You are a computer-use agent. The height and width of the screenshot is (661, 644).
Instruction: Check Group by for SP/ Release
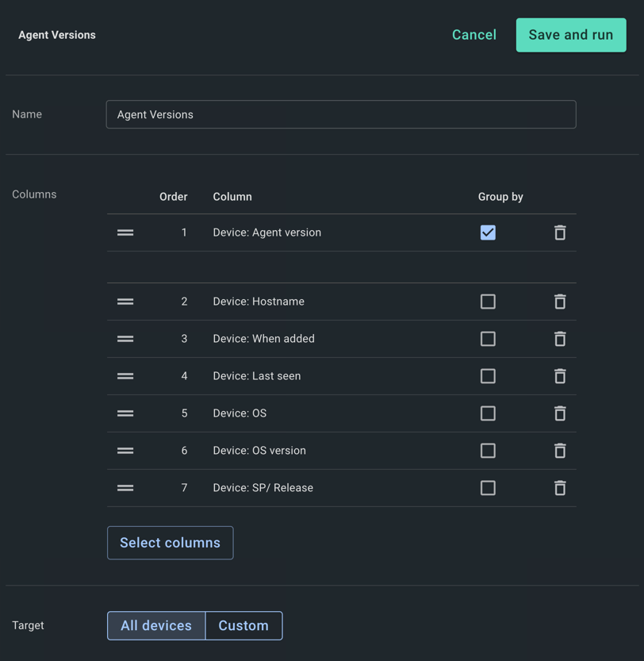click(488, 488)
